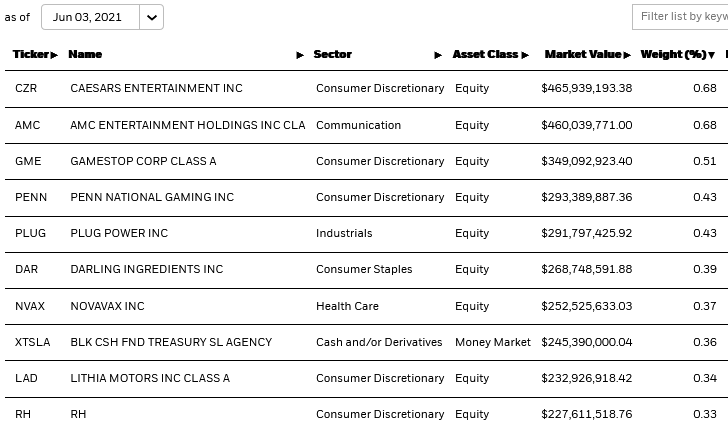Click the GME ticker cell
Screen dimensions: 728x428
pyautogui.click(x=27, y=161)
